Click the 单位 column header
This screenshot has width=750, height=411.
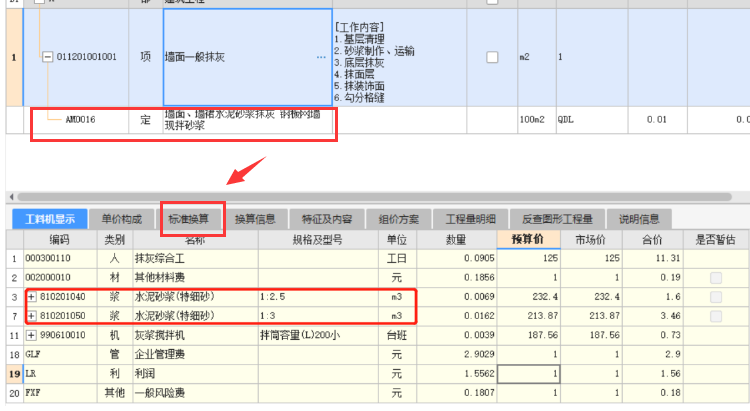pos(397,240)
